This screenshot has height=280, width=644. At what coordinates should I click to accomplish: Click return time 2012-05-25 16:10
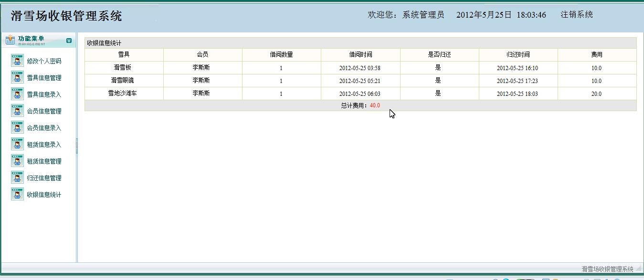pyautogui.click(x=517, y=68)
